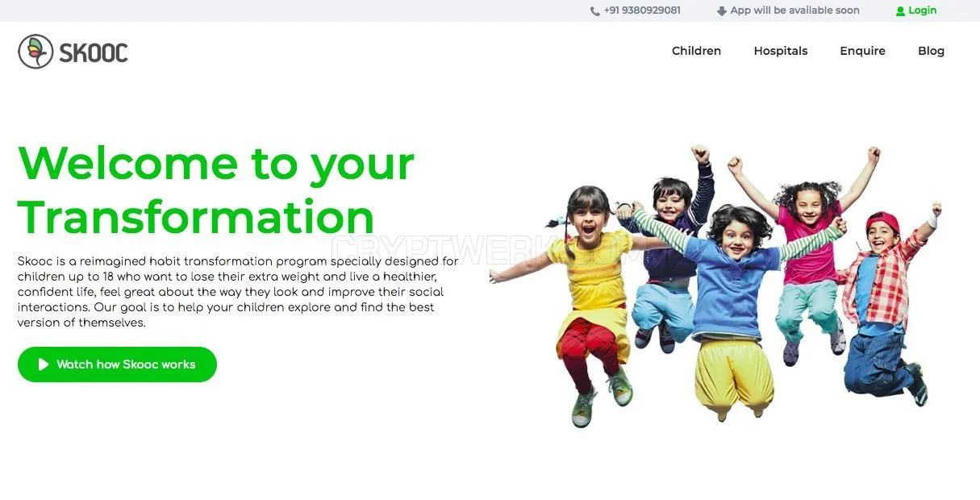This screenshot has width=980, height=500.
Task: Click the SKOOC wordmark text
Action: (94, 52)
